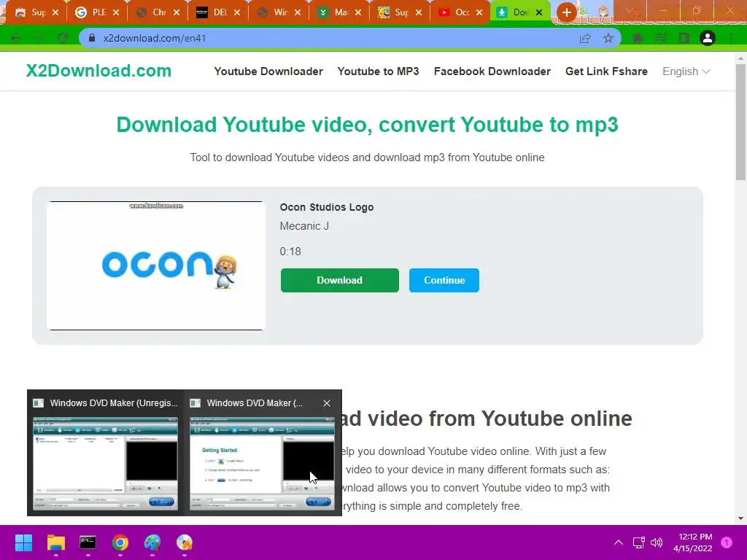Click the blue Continue button

[444, 280]
